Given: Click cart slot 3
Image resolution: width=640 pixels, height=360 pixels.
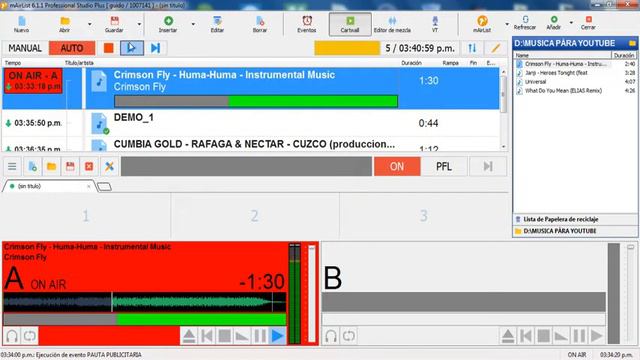Looking at the screenshot, I should coord(424,216).
